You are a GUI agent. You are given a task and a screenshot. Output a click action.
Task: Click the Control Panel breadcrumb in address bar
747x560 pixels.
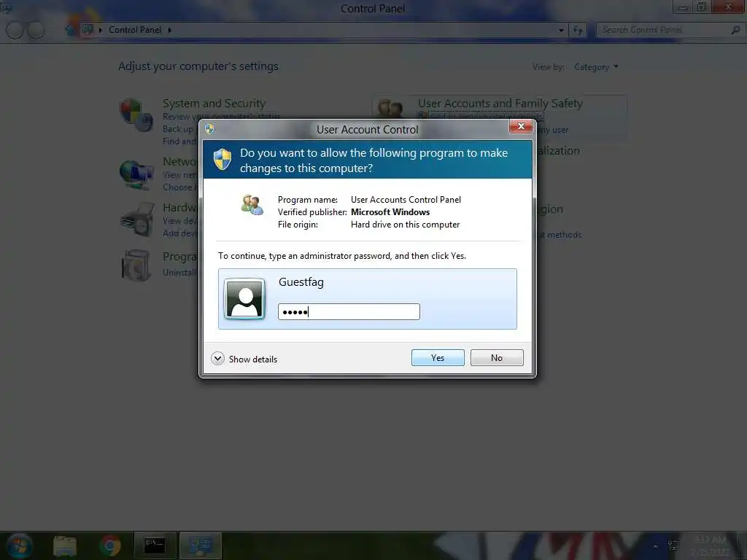[x=135, y=30]
